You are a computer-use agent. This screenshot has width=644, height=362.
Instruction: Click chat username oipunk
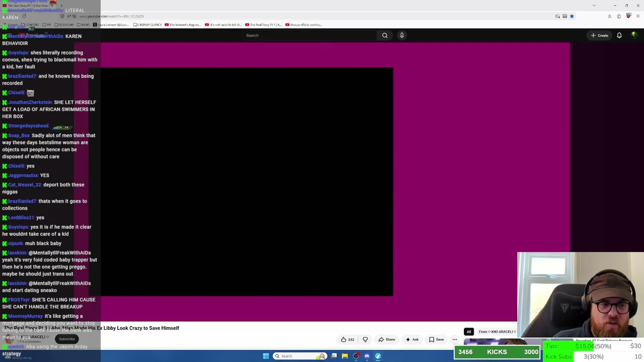tap(16, 243)
